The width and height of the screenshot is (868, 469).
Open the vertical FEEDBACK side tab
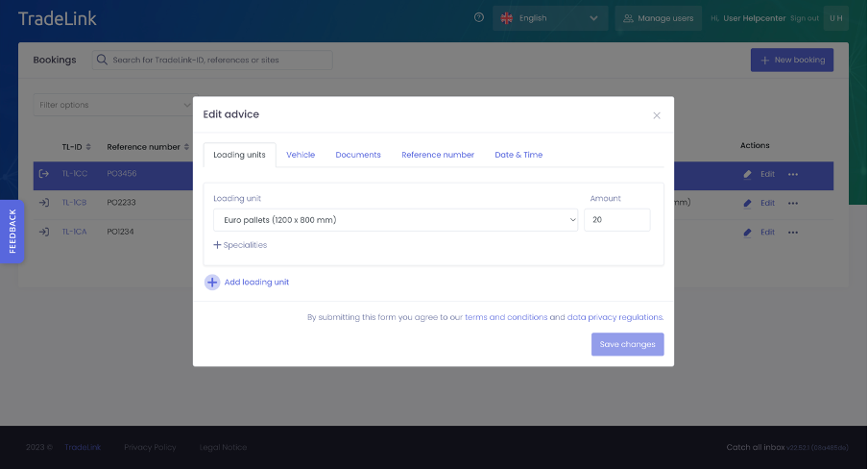click(12, 231)
